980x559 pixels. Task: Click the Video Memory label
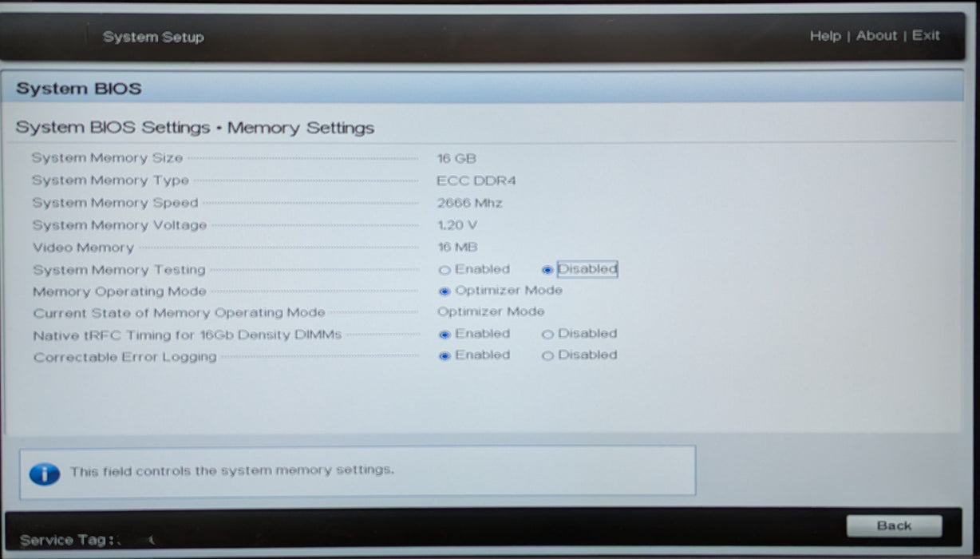coord(83,248)
